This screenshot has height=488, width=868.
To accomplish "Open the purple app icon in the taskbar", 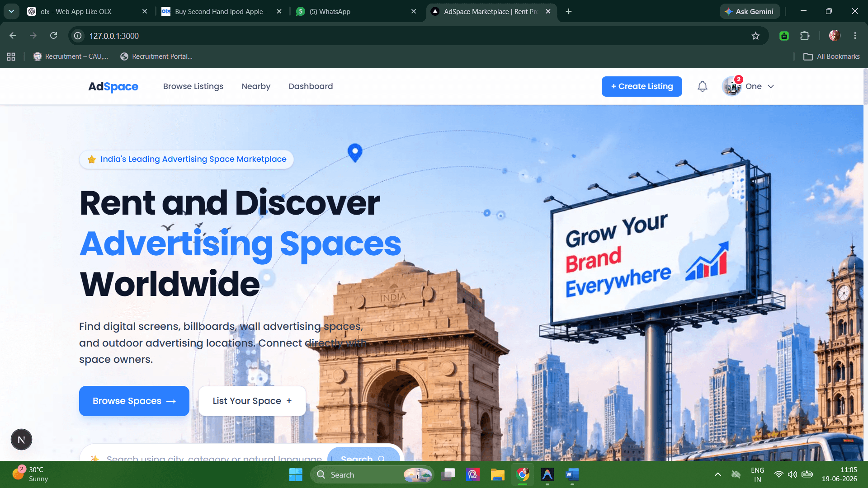I will click(x=473, y=474).
